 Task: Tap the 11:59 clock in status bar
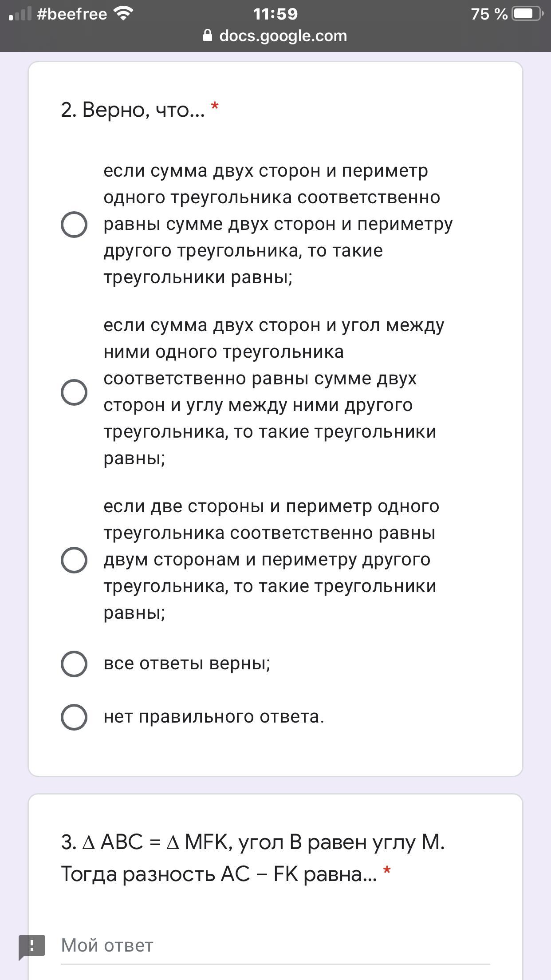275,14
